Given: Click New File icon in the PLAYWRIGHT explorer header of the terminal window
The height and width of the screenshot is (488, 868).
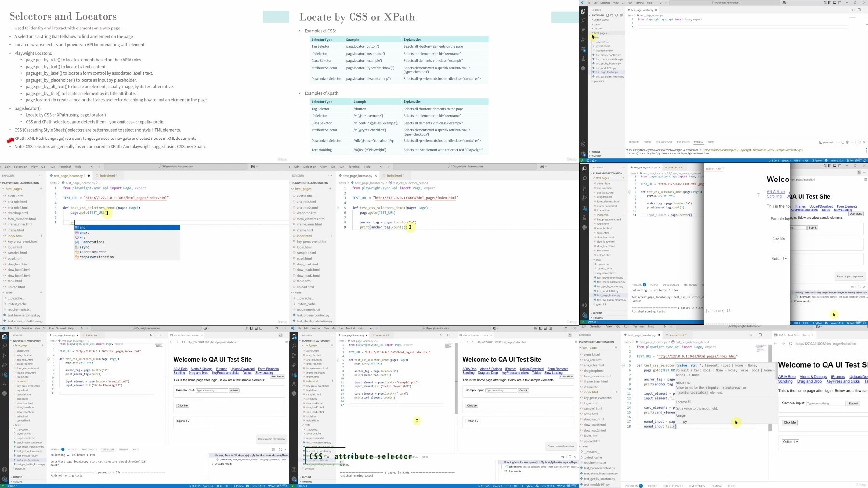Looking at the screenshot, I should [608, 15].
